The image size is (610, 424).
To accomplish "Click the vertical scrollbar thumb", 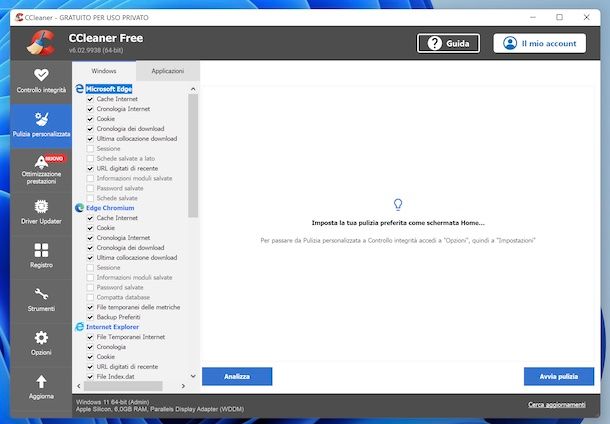I will (x=193, y=156).
